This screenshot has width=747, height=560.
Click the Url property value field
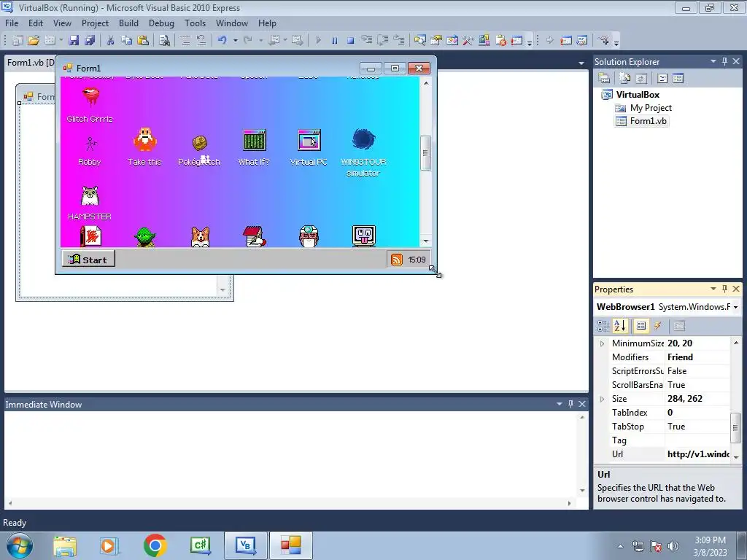click(x=697, y=454)
